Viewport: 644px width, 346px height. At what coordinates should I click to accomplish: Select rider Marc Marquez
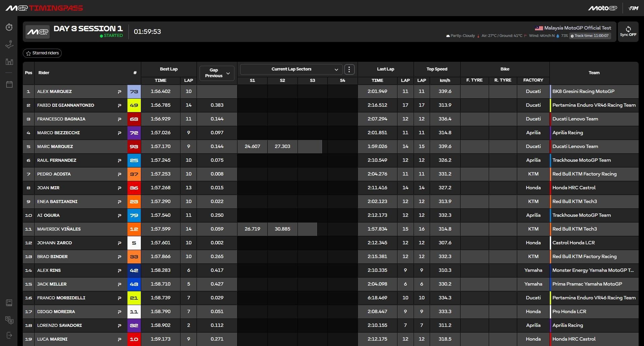coord(55,147)
